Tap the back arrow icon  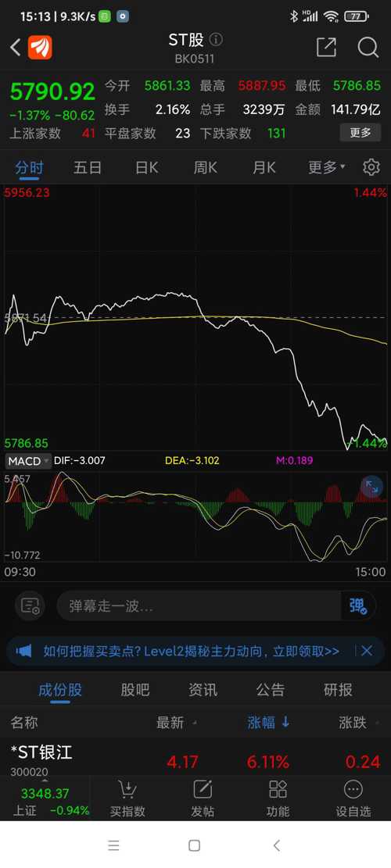coord(16,48)
